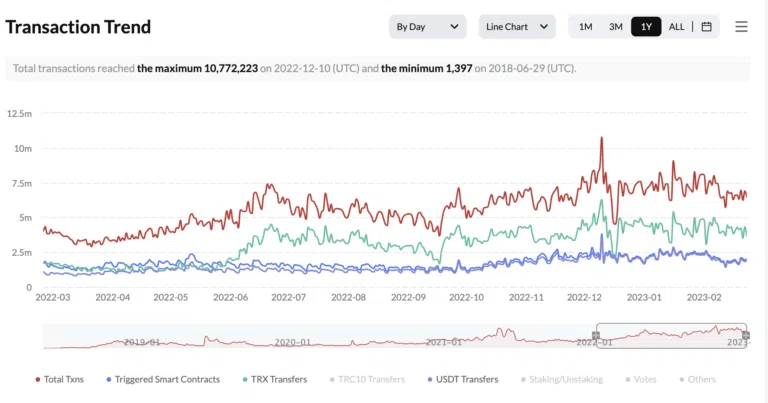
Task: Toggle TRX Transfers legend item
Action: coord(272,379)
